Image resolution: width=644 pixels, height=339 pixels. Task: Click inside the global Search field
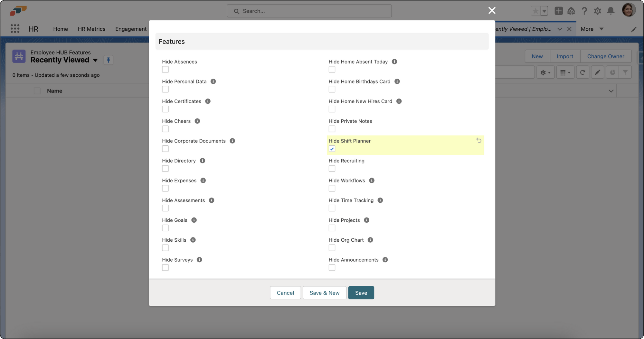coord(309,11)
